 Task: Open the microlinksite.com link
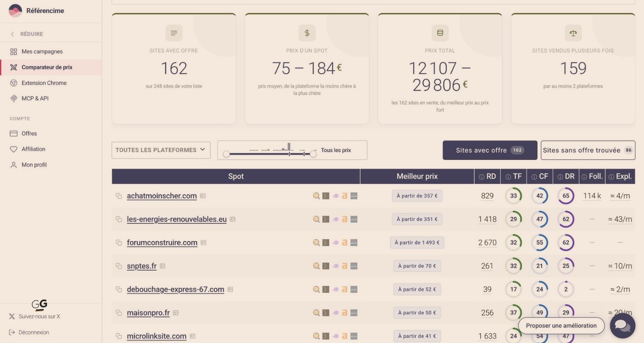point(157,336)
